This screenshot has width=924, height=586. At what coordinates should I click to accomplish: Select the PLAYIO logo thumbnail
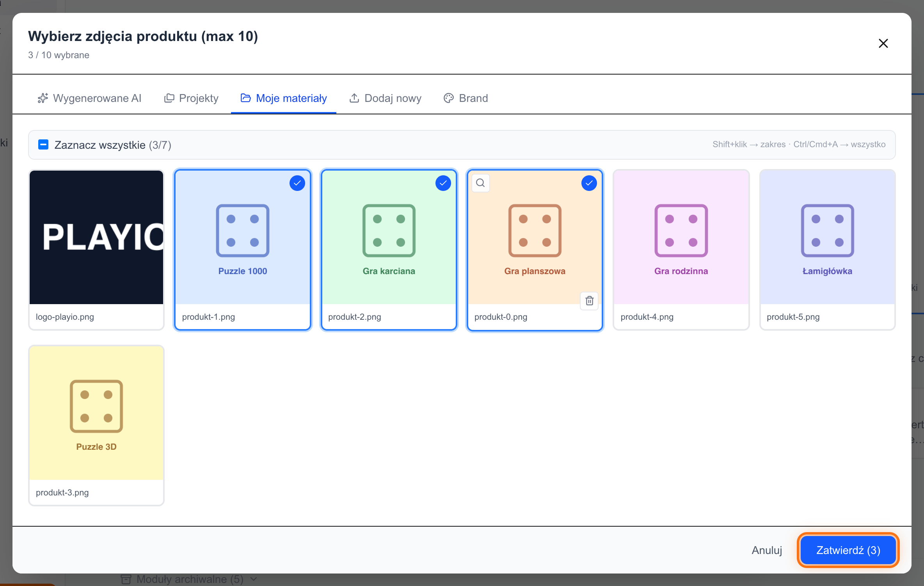[96, 237]
